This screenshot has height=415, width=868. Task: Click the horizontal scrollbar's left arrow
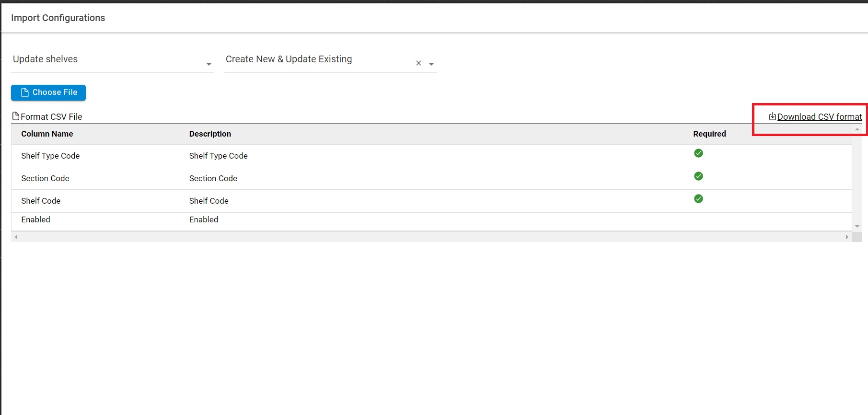click(16, 237)
